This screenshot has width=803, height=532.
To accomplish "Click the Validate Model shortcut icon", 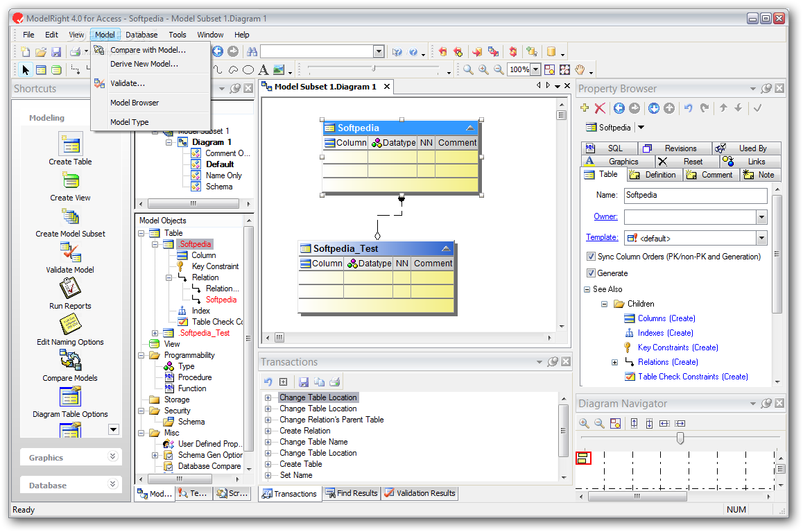I will point(70,252).
